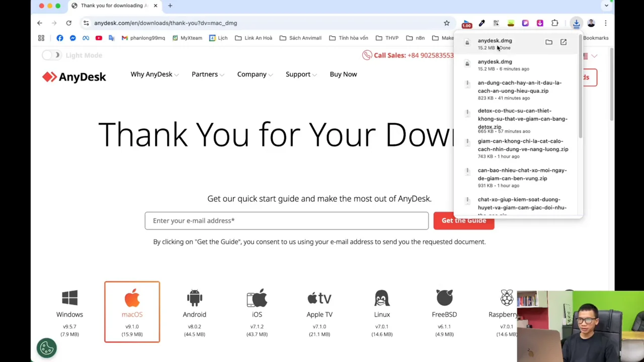
Task: Click the e-mail address input field
Action: coord(287,221)
